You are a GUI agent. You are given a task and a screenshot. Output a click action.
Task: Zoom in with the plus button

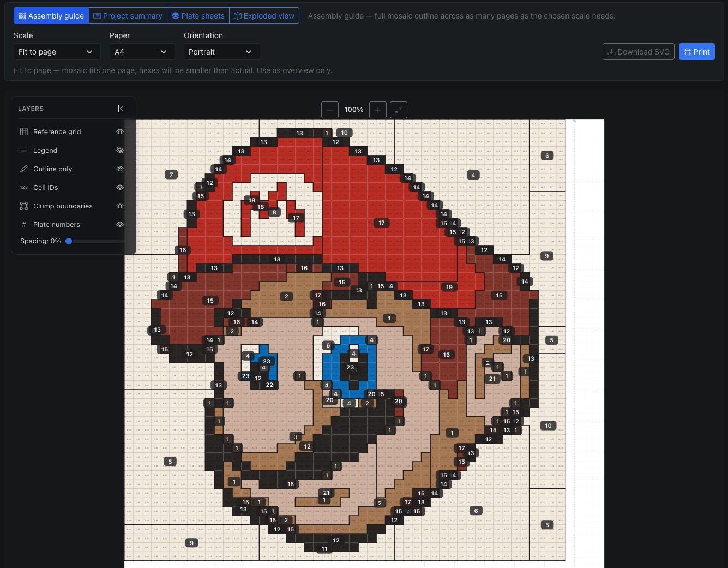378,110
